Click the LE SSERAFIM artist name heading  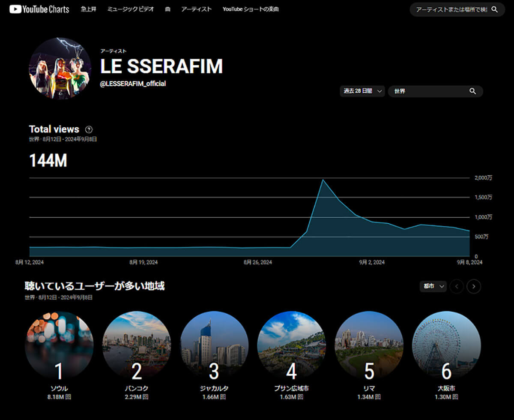(x=161, y=66)
